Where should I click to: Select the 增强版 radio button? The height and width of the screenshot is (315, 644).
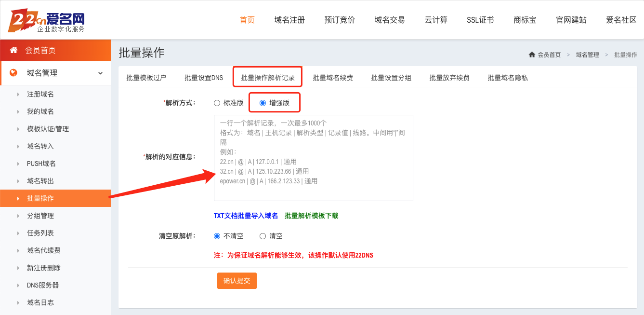pyautogui.click(x=263, y=103)
